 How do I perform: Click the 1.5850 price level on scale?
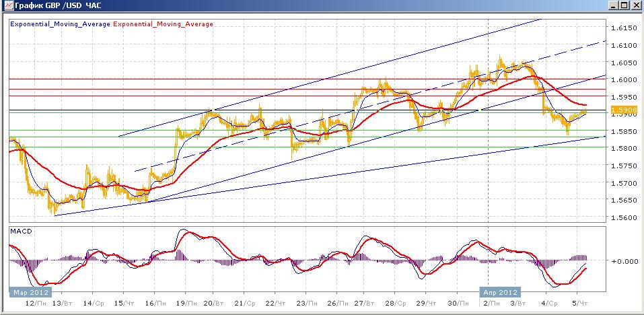(x=624, y=131)
